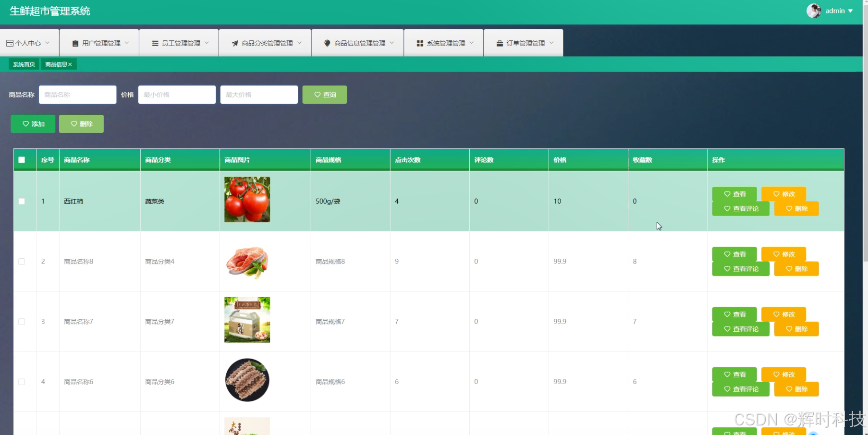Viewport: 868px width, 435px height.
Task: Click the admin avatar picture
Action: click(x=813, y=11)
